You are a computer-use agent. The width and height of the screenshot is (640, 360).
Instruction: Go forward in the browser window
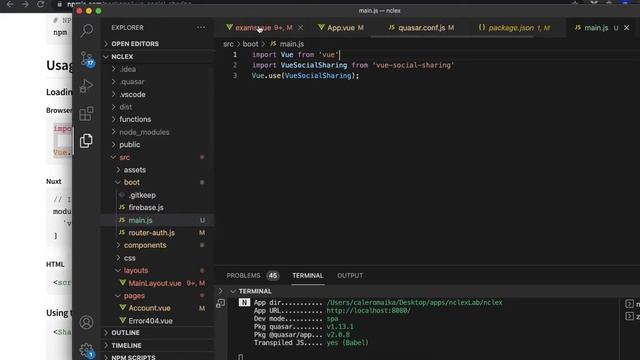tap(25, 4)
